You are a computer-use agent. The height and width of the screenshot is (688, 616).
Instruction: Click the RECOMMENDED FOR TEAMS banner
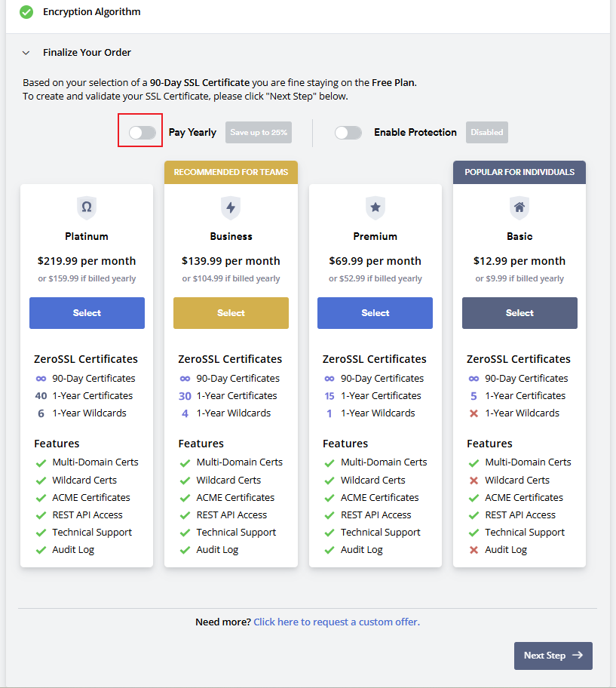coord(231,172)
